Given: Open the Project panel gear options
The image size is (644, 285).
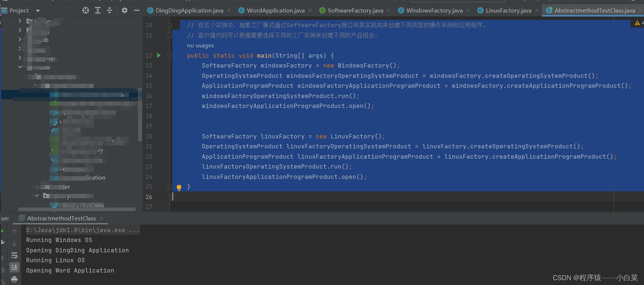Looking at the screenshot, I should click(125, 10).
